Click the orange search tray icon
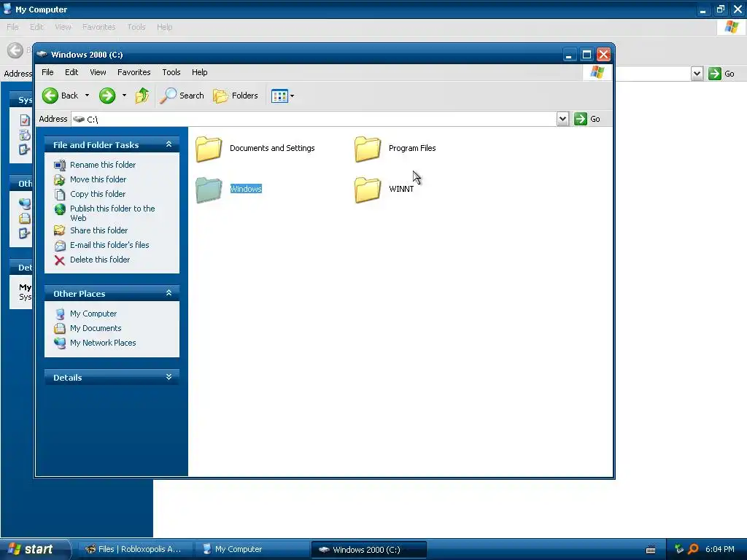This screenshot has height=560, width=747. pyautogui.click(x=693, y=549)
